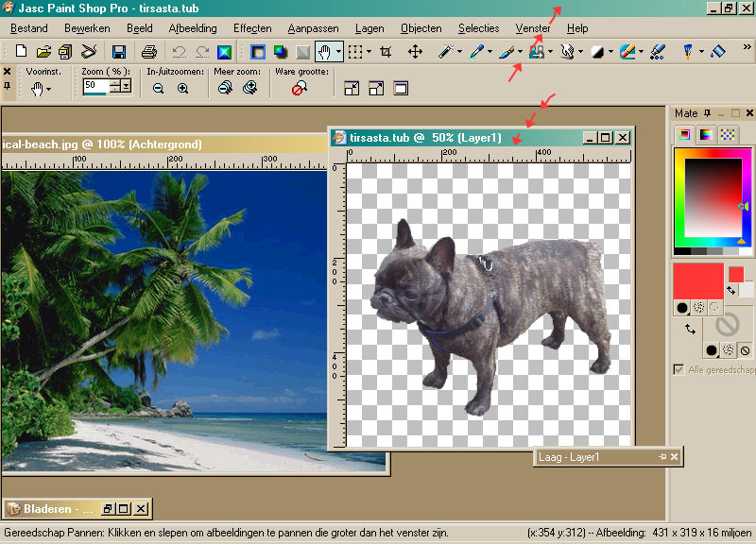756x544 pixels.
Task: Select the Clone brush tool
Action: coord(536,52)
